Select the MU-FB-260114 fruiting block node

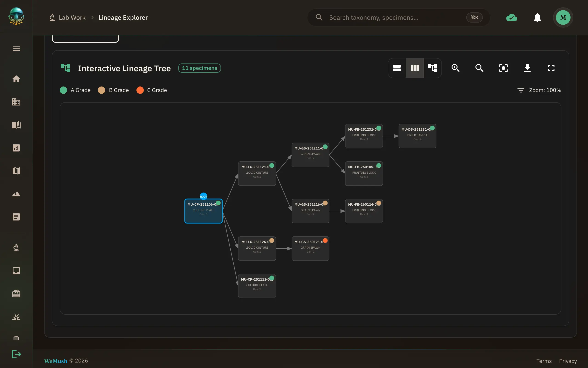(x=364, y=211)
